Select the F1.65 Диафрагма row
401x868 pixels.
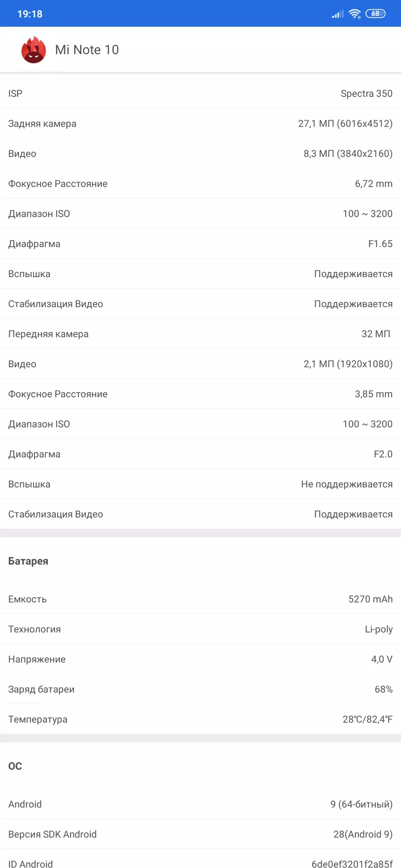(200, 244)
